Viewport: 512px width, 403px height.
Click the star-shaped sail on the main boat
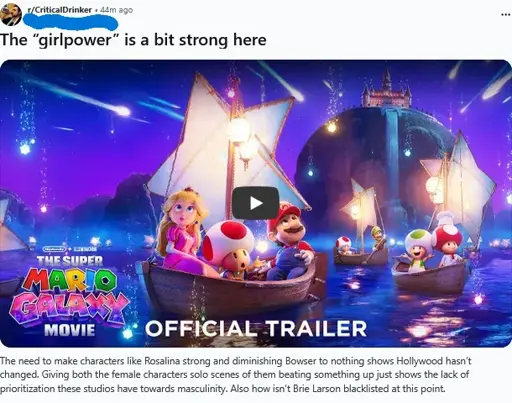pos(229,140)
